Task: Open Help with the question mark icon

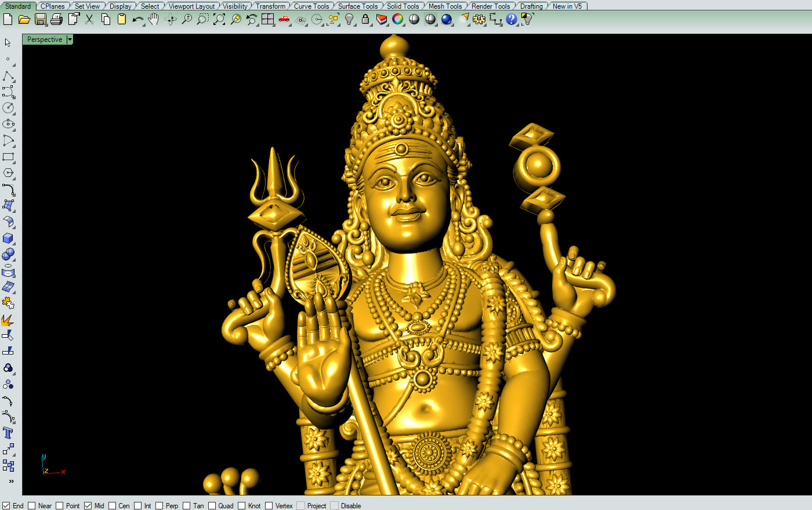Action: 512,19
